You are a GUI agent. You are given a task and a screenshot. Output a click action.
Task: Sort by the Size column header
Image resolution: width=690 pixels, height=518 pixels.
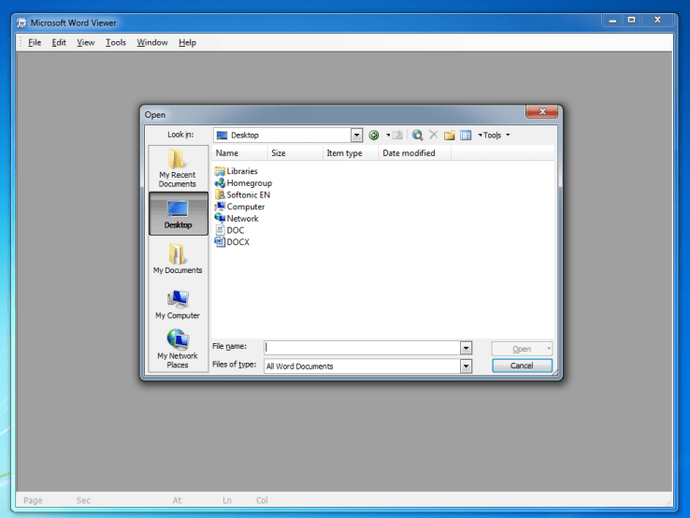point(295,153)
